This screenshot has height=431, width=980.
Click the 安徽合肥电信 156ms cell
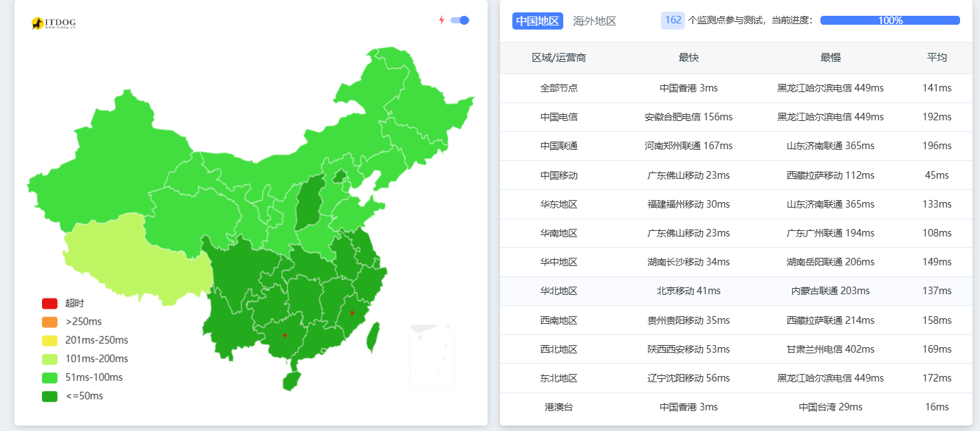(688, 117)
